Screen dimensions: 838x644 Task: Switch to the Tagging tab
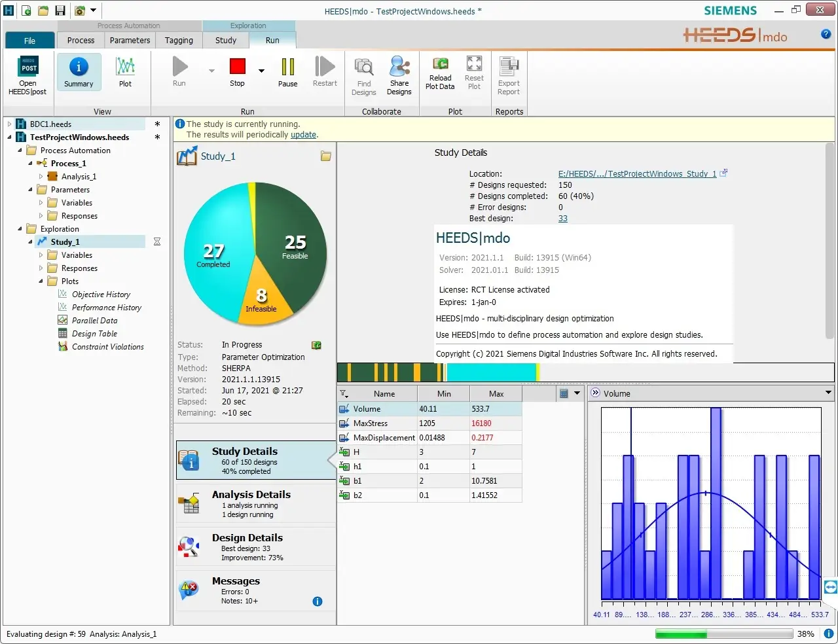[179, 41]
